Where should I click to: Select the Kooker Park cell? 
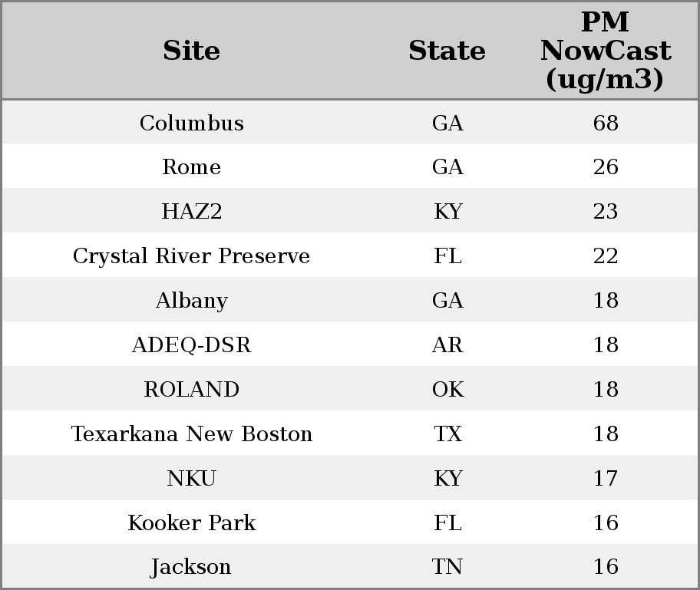click(x=192, y=523)
